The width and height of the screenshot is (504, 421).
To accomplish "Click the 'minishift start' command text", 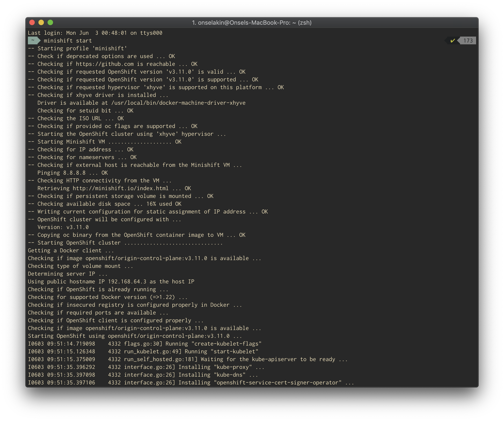I will click(68, 40).
